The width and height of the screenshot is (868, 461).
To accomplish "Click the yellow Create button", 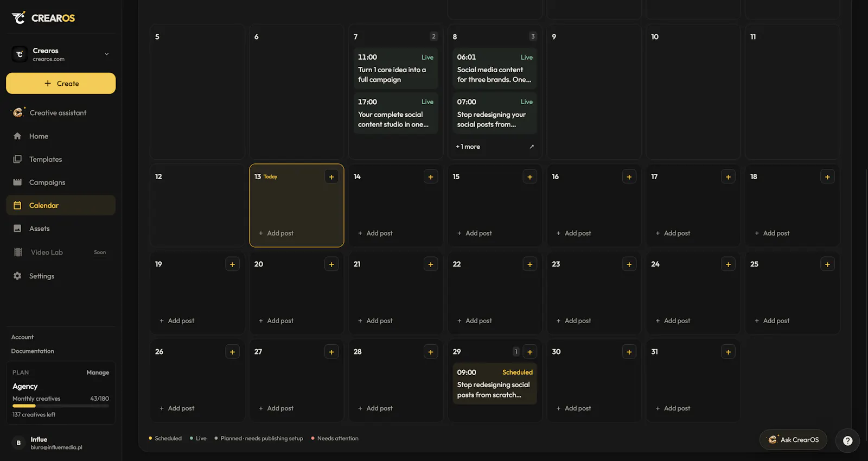I will point(61,84).
